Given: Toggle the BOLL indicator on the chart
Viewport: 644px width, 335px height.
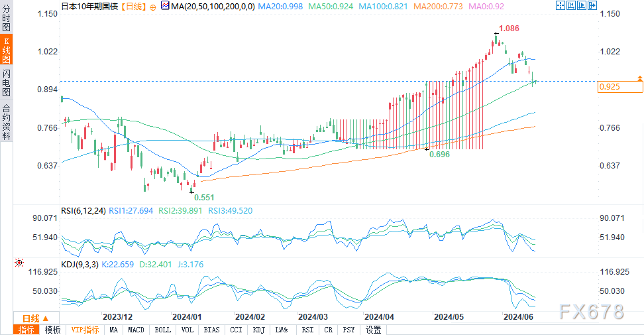Looking at the screenshot, I should [x=162, y=330].
